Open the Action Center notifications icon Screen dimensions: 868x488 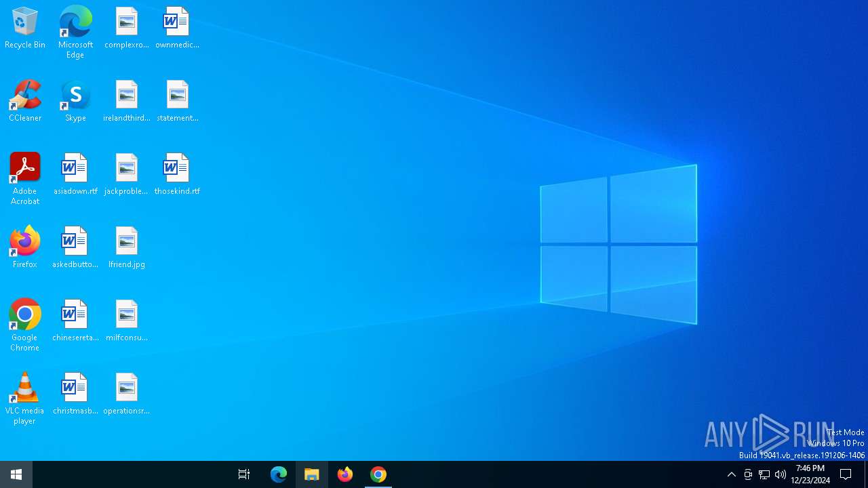tap(846, 474)
